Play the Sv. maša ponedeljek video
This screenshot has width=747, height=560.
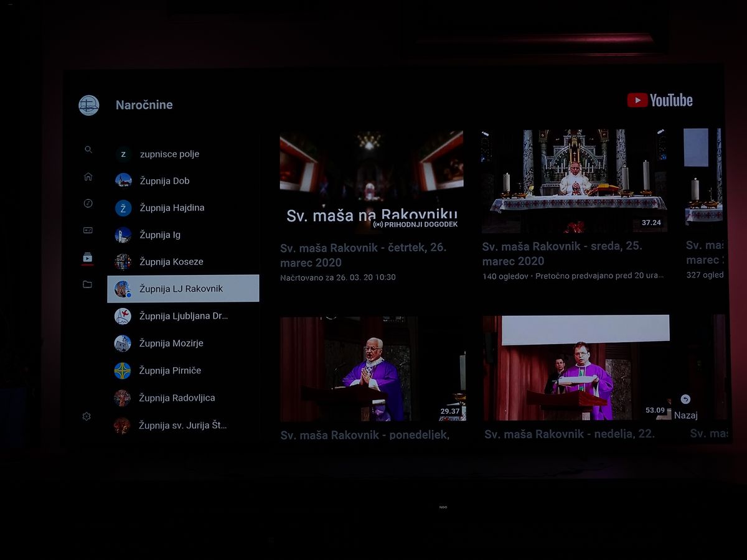[x=372, y=368]
